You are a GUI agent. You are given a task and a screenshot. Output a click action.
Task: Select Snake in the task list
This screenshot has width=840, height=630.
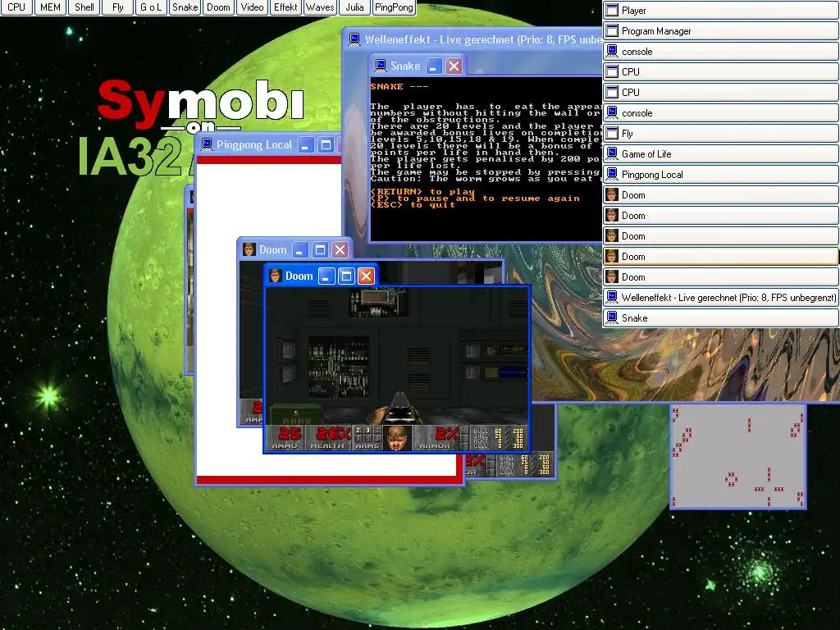click(x=720, y=318)
